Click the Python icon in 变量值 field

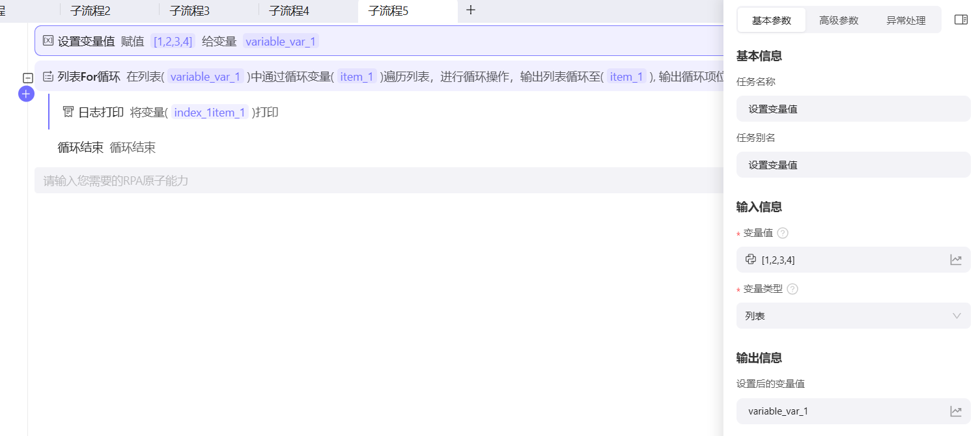(x=751, y=260)
